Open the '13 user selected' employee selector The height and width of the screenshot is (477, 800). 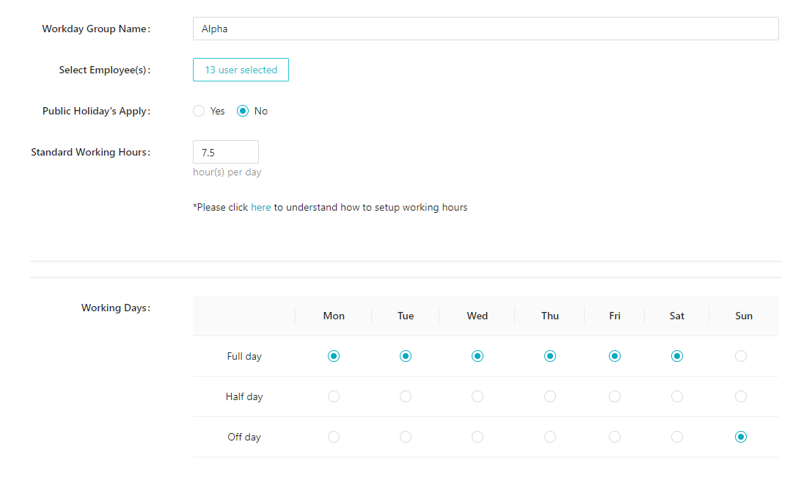[241, 70]
